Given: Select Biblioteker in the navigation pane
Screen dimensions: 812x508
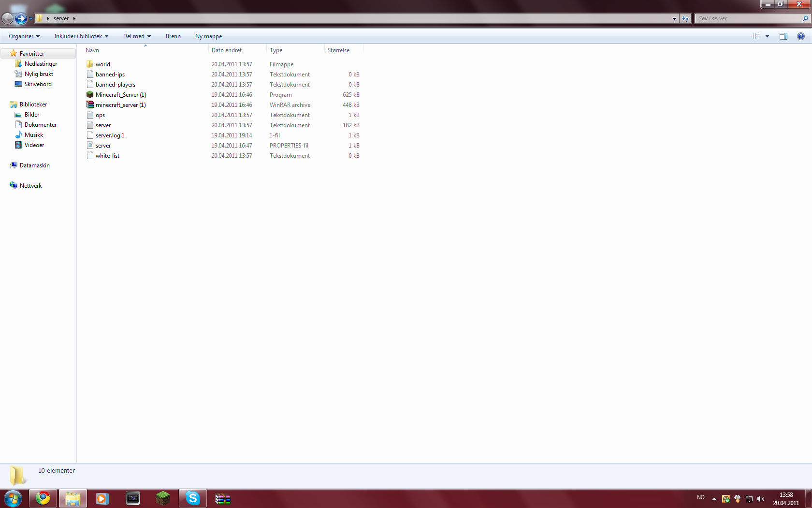Looking at the screenshot, I should tap(33, 105).
